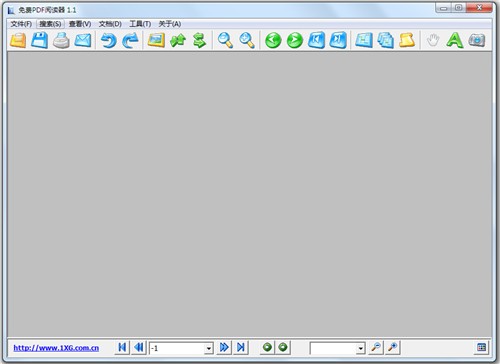The height and width of the screenshot is (364, 500).
Task: Click the framed picture icon in toolbar
Action: coord(156,40)
